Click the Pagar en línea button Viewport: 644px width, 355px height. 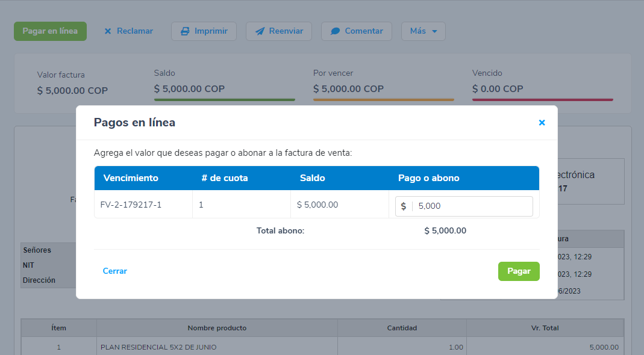click(50, 31)
